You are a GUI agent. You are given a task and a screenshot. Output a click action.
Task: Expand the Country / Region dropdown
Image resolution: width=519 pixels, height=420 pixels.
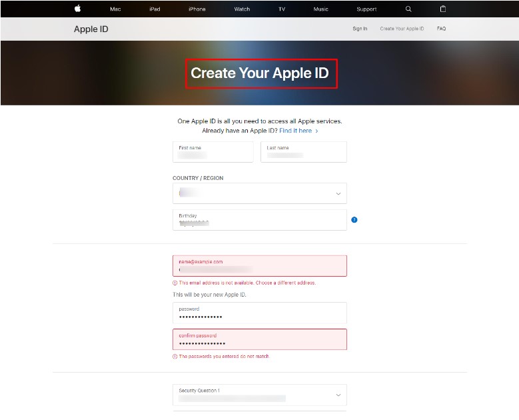tap(260, 193)
